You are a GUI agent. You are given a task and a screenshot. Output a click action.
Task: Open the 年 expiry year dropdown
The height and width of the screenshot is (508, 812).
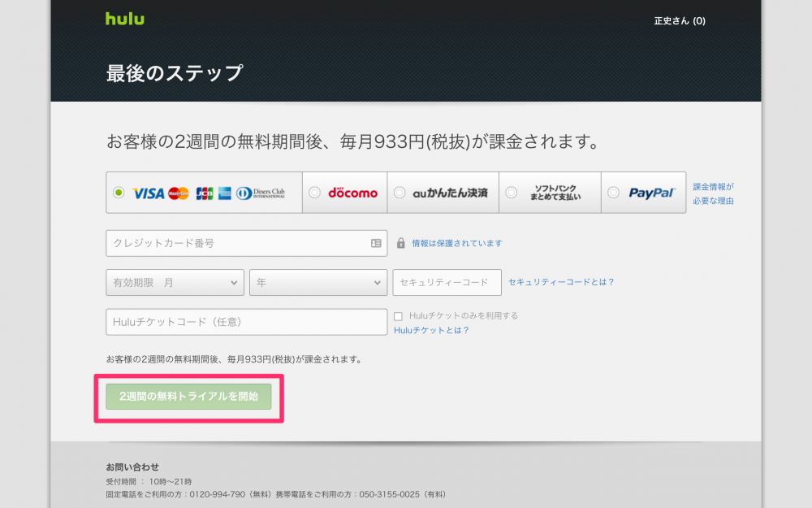[x=318, y=283]
